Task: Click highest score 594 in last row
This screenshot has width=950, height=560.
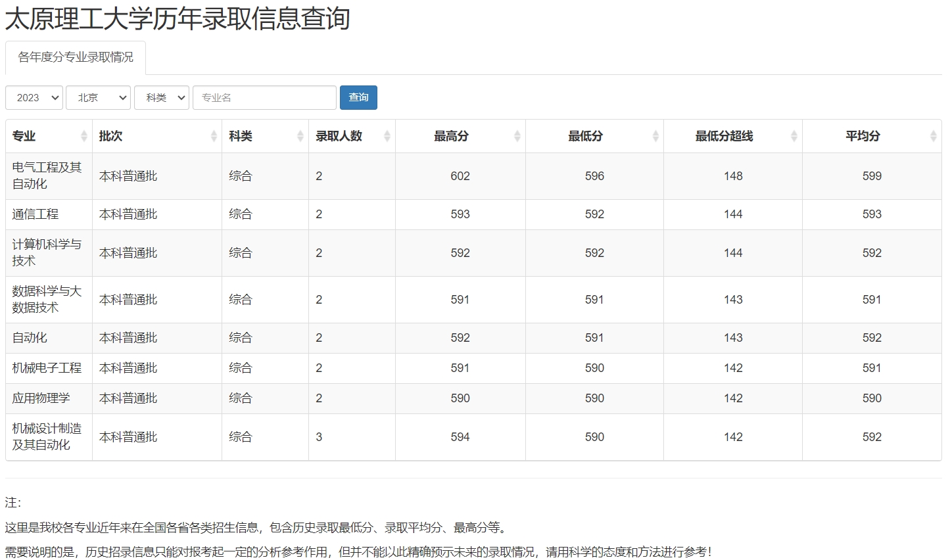Action: (460, 437)
